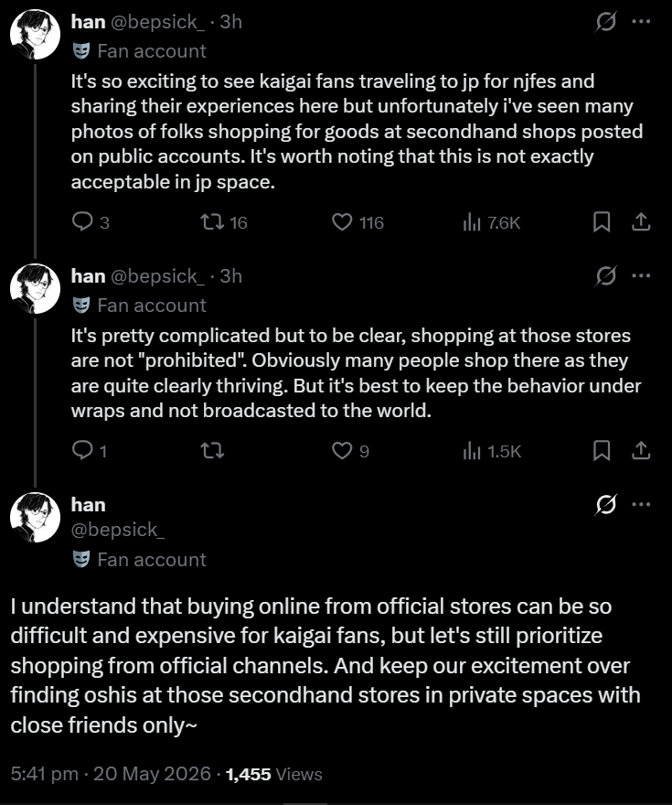Open Grok icon on first tweet
Image resolution: width=672 pixels, height=805 pixels.
[x=606, y=22]
